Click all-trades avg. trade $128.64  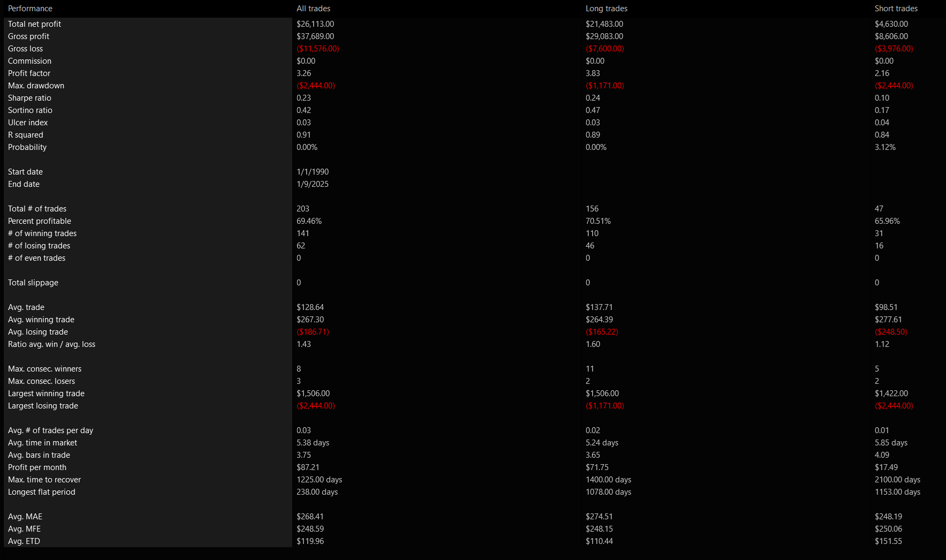tap(310, 307)
